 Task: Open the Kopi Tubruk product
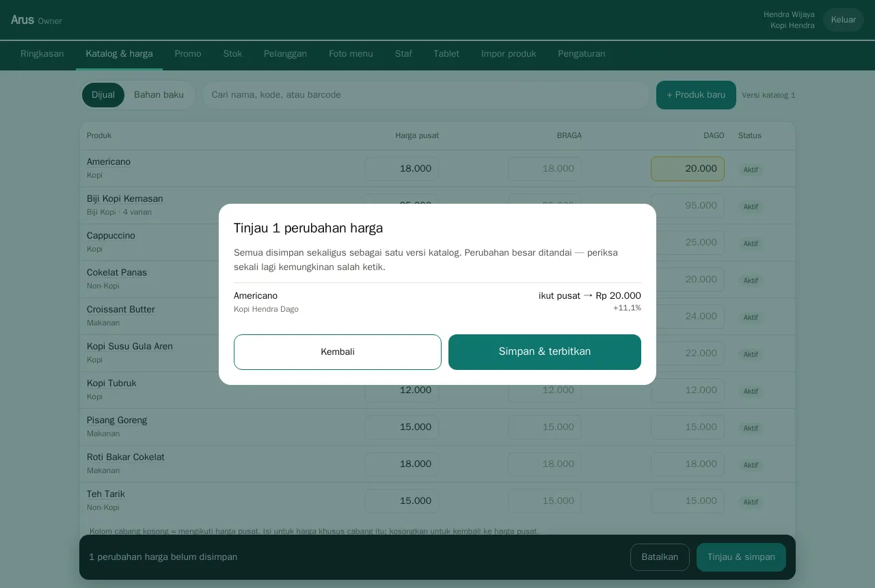click(x=111, y=384)
